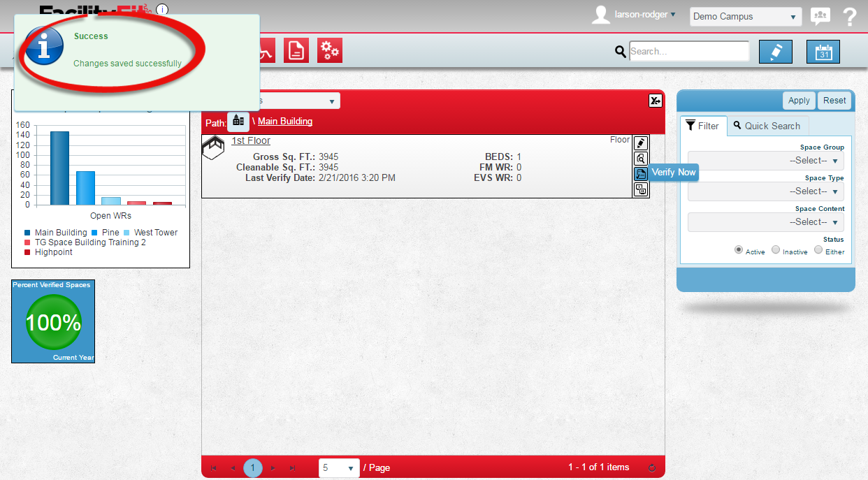868x480 pixels.
Task: Click the buildings icon in the path
Action: click(238, 122)
